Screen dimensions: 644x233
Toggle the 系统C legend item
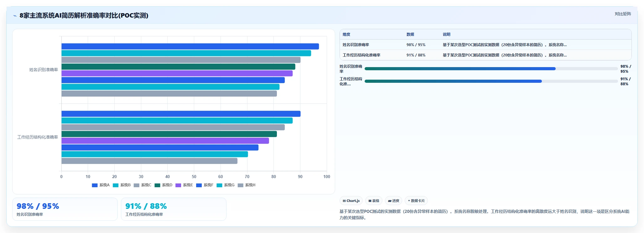coord(143,185)
